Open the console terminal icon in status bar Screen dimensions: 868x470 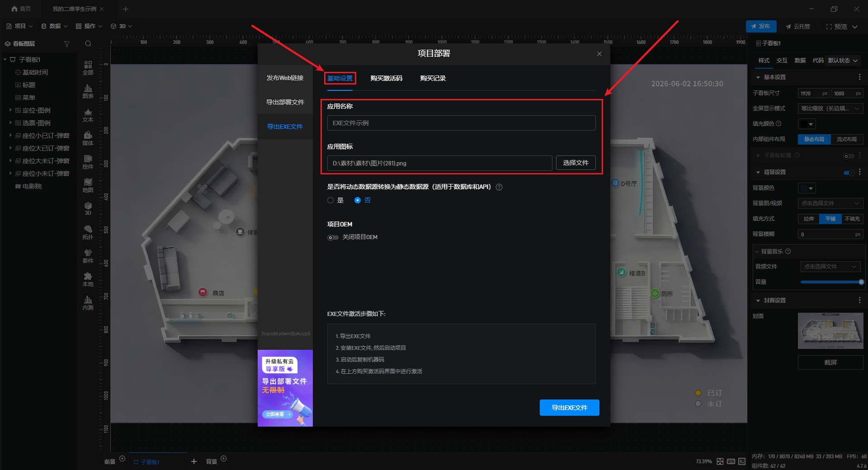(x=742, y=461)
